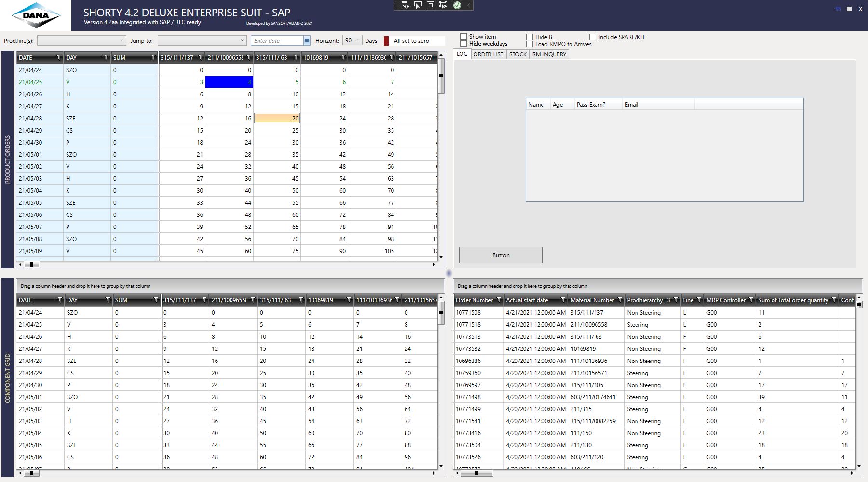This screenshot has height=482, width=868.
Task: Open the Prod.line(s) dropdown
Action: [81, 41]
